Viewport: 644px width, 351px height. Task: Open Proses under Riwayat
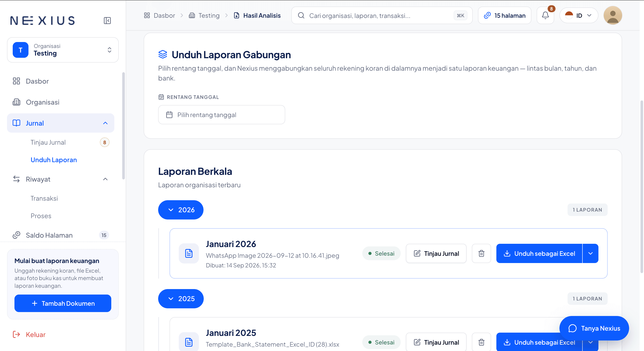tap(41, 216)
